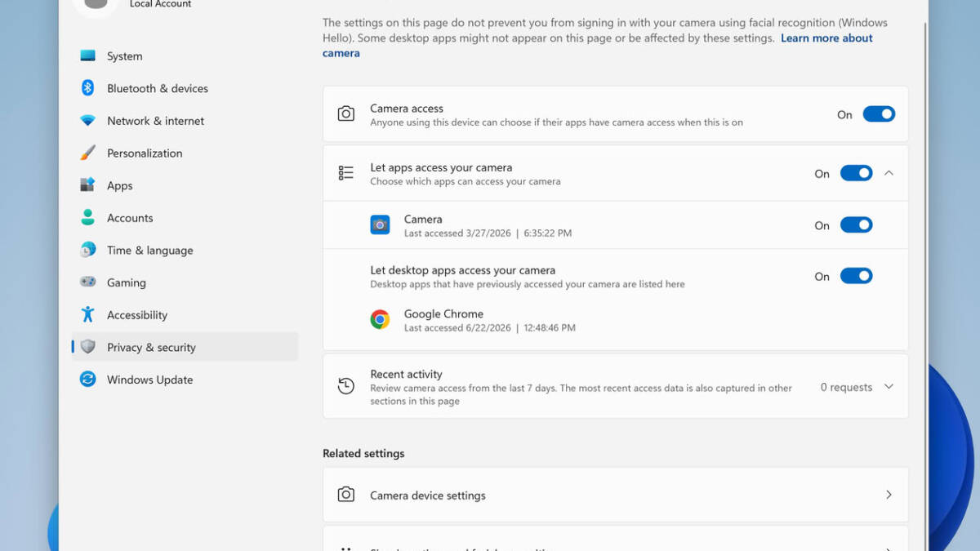Click the vertical scrollbar in settings page
Viewport: 980px width, 551px height.
924,286
